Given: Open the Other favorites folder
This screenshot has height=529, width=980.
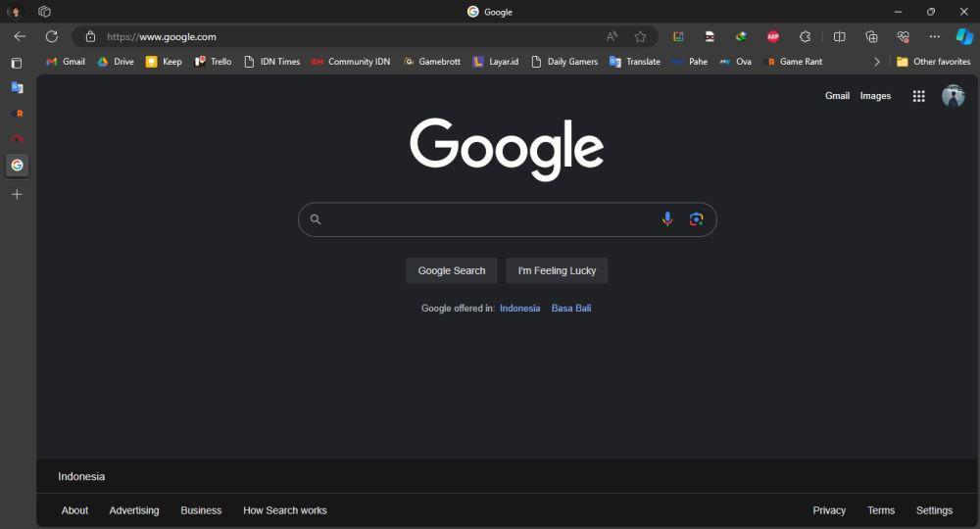Looking at the screenshot, I should [934, 61].
